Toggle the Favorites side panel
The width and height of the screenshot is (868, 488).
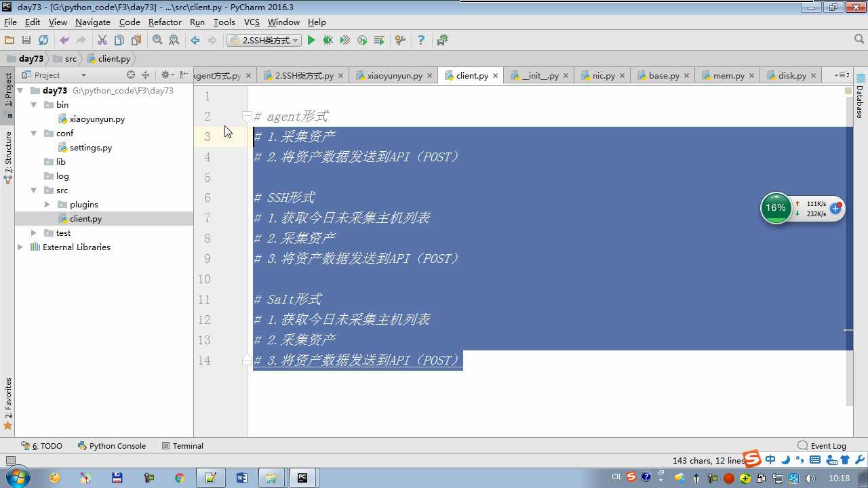point(8,403)
